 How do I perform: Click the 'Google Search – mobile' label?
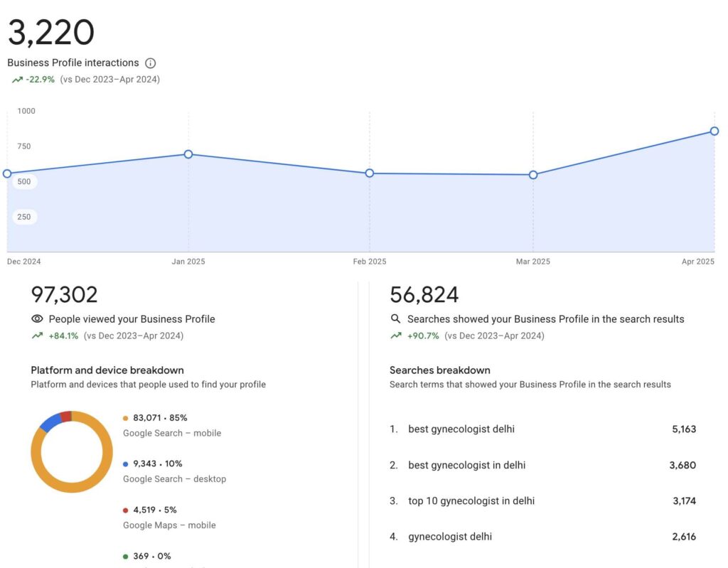172,434
